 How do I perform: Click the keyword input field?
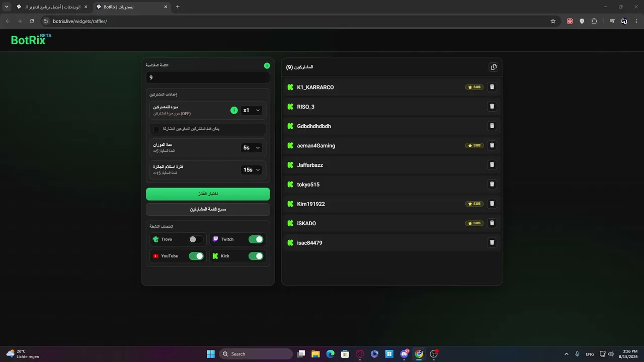pos(208,77)
